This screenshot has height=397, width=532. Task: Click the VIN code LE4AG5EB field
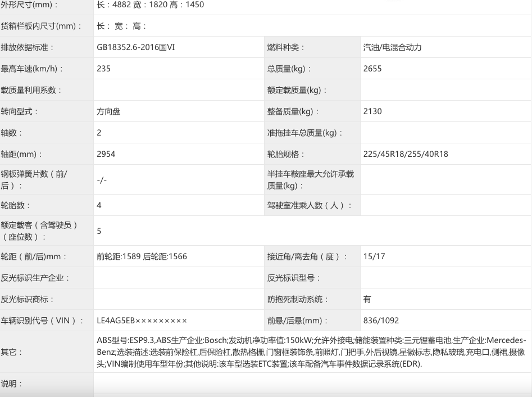[x=142, y=321]
